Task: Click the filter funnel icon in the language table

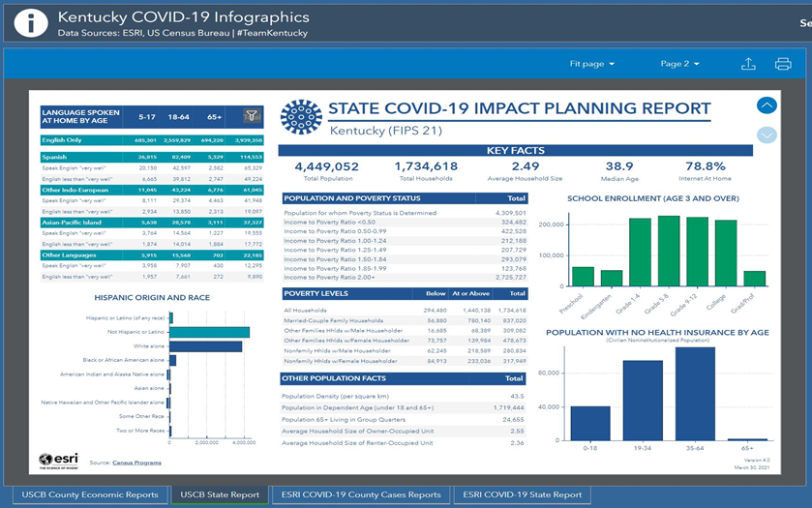Action: click(251, 116)
